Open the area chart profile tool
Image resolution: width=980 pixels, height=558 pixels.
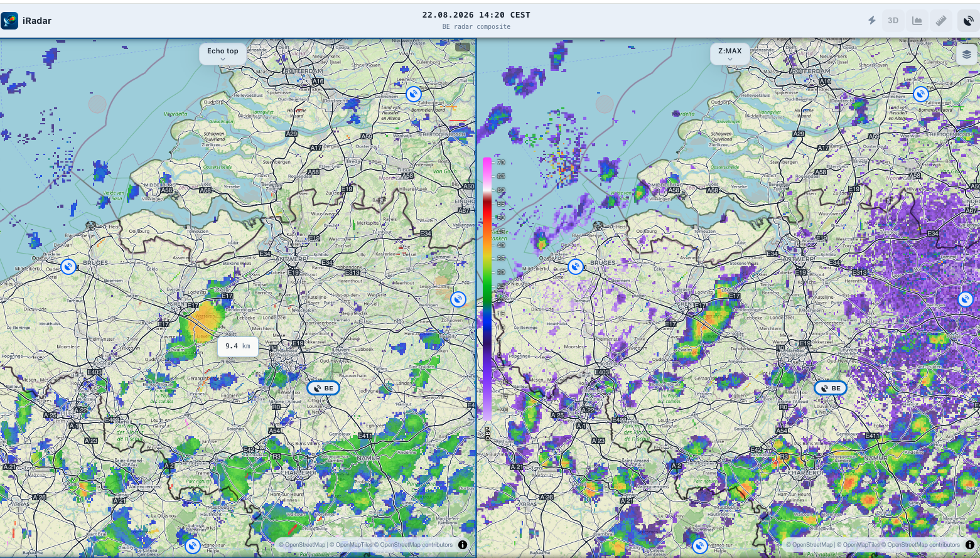[917, 21]
